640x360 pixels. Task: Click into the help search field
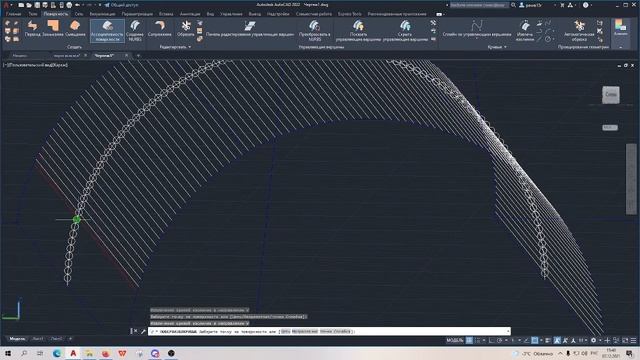point(479,5)
